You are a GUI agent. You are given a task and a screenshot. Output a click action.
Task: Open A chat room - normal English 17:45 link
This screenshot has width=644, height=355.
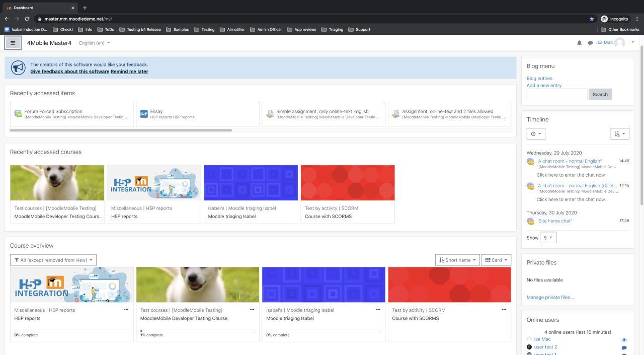[x=577, y=185]
